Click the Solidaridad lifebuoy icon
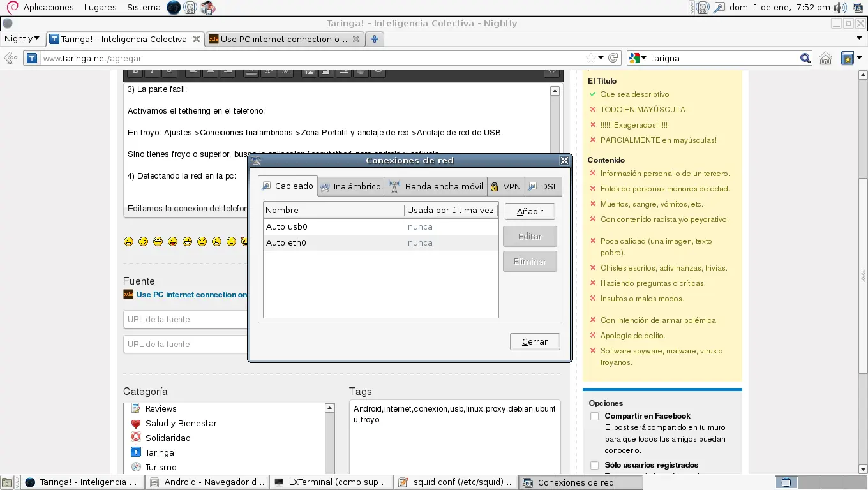This screenshot has width=868, height=490. (135, 438)
